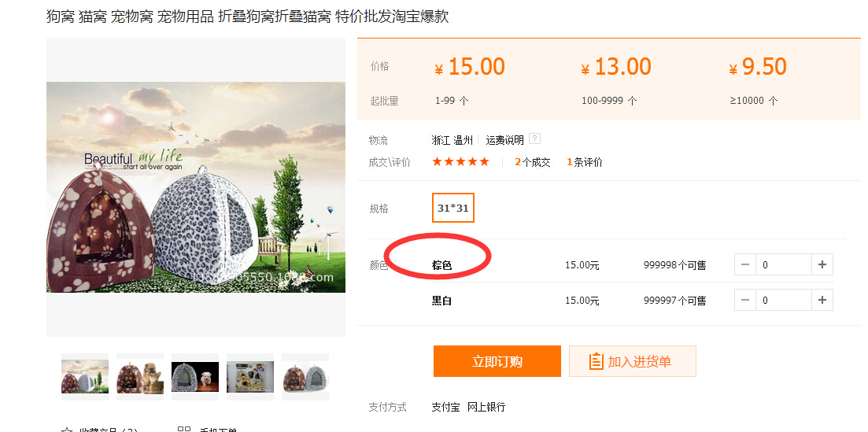Viewport: 868px width, 432px height.
Task: Click the clipboard icon on 加入进货单
Action: point(596,361)
